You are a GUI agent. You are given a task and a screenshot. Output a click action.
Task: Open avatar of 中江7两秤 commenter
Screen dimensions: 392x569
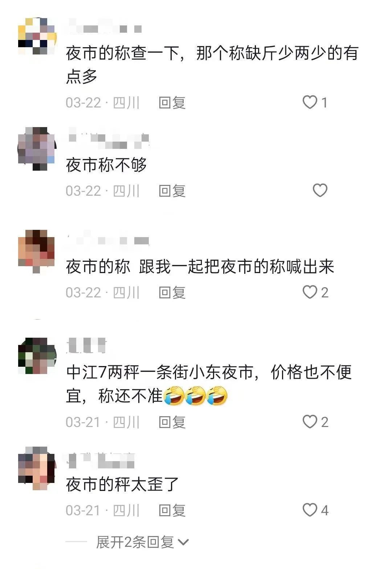point(37,356)
